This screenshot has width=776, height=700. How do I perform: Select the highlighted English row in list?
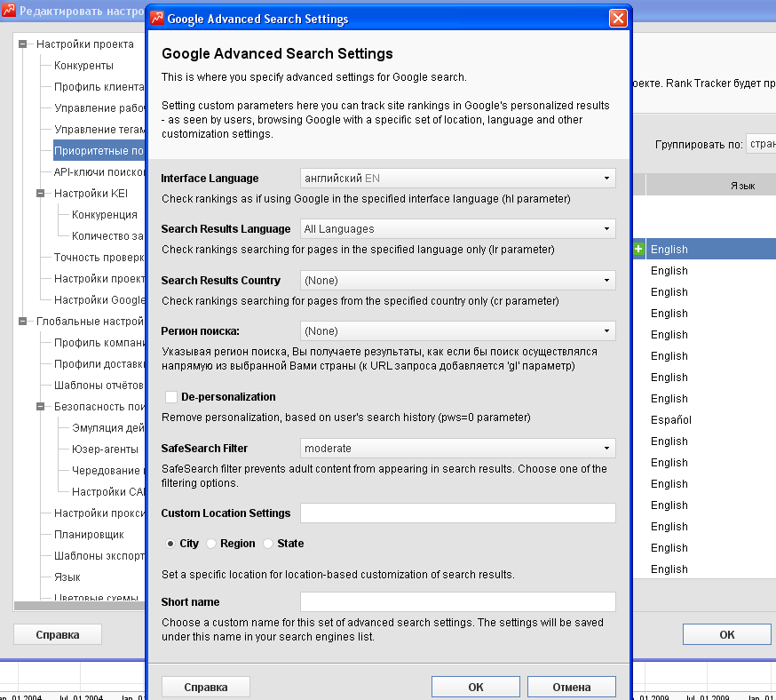click(710, 249)
